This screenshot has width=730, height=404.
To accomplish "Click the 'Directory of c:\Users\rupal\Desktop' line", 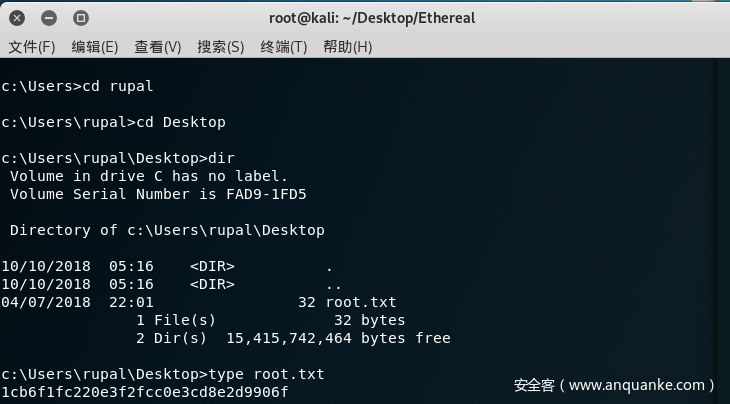I will coord(167,230).
